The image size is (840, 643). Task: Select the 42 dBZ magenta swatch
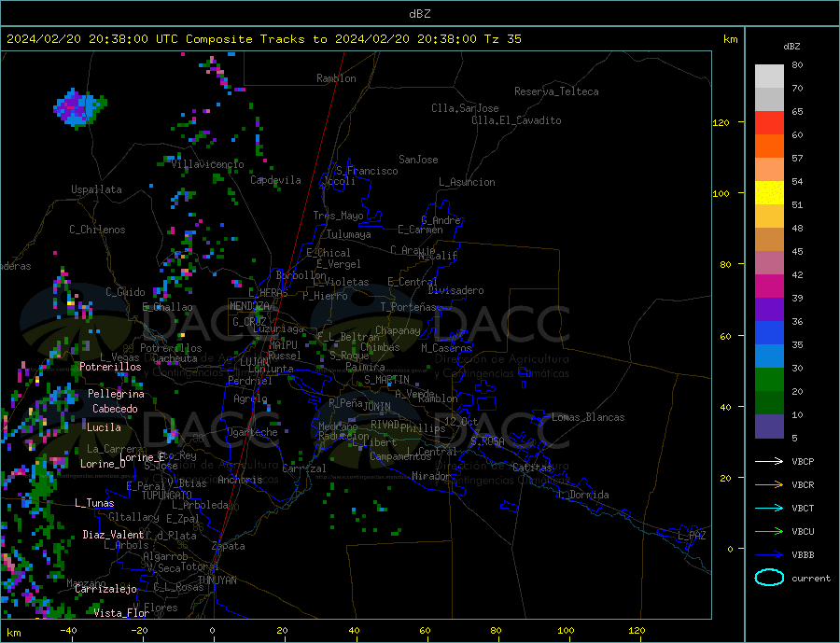[x=769, y=287]
